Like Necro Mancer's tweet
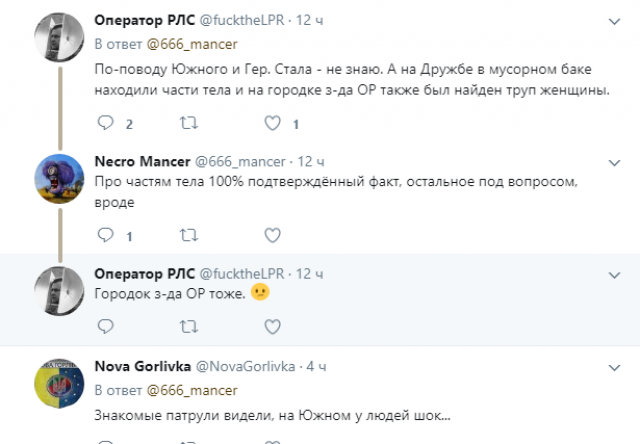The height and width of the screenshot is (444, 640). point(271,235)
